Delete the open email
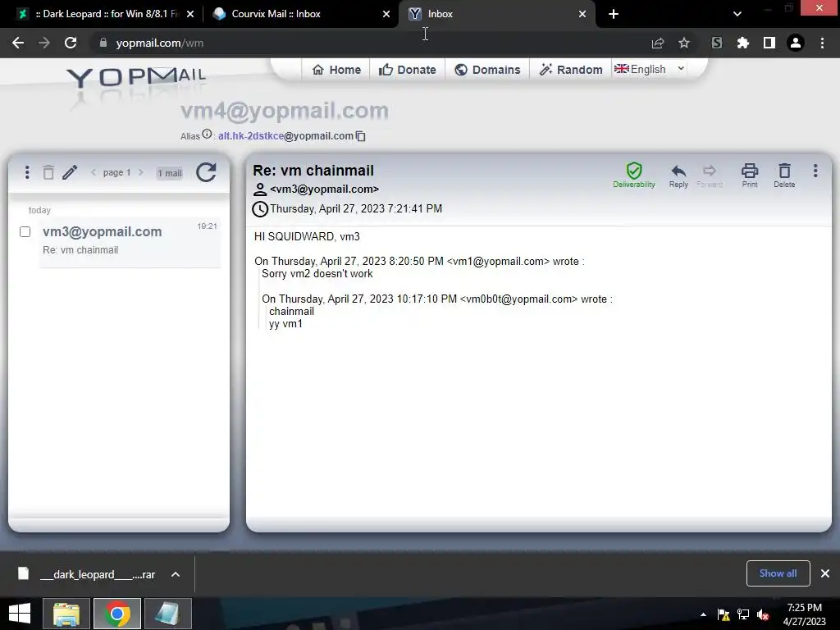840x630 pixels. (784, 176)
